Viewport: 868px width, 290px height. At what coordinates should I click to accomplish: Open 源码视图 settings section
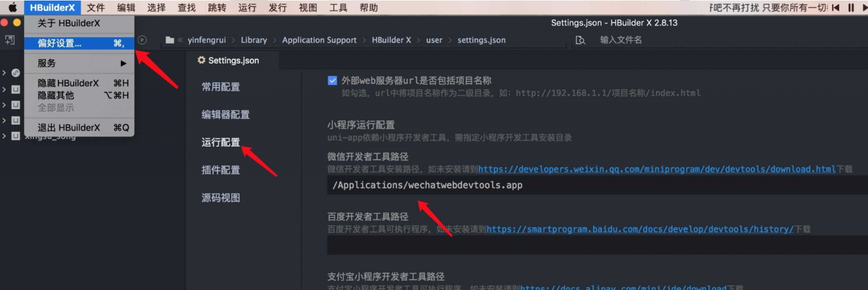tap(221, 198)
